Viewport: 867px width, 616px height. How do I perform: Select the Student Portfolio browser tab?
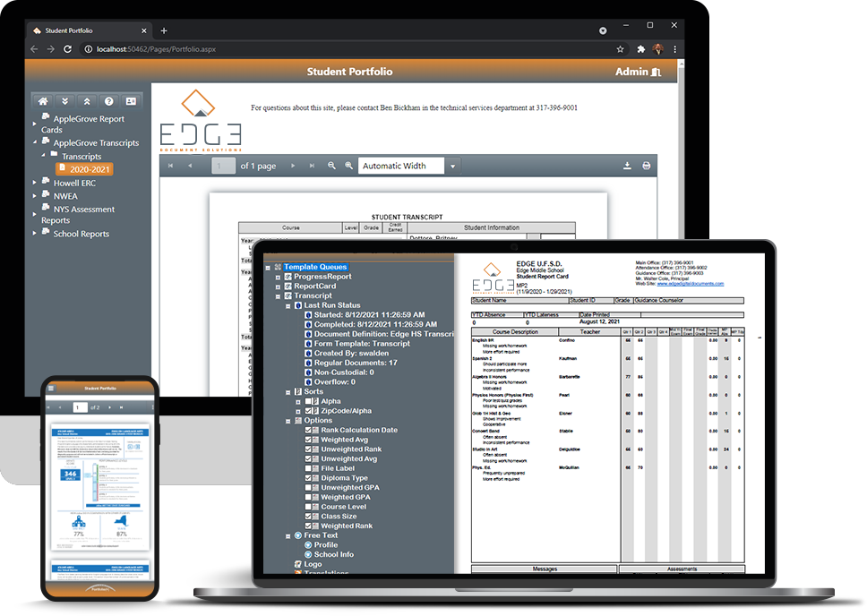(x=90, y=31)
